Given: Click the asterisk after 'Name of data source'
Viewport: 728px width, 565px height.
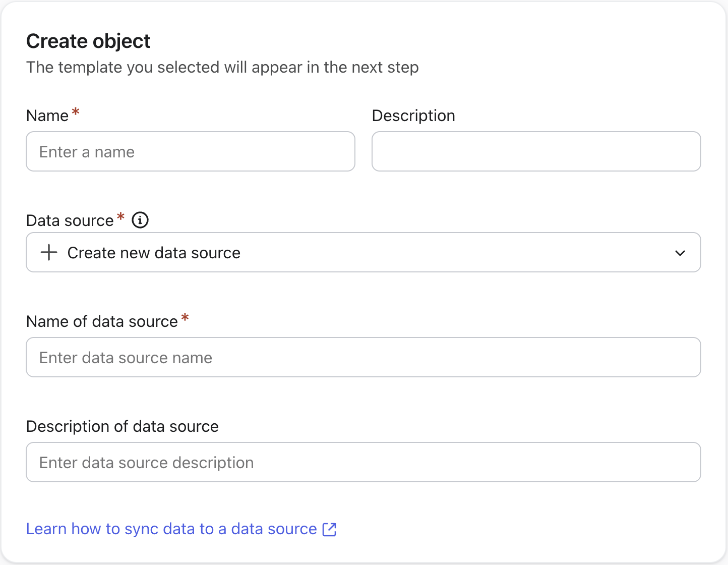Looking at the screenshot, I should [x=185, y=318].
